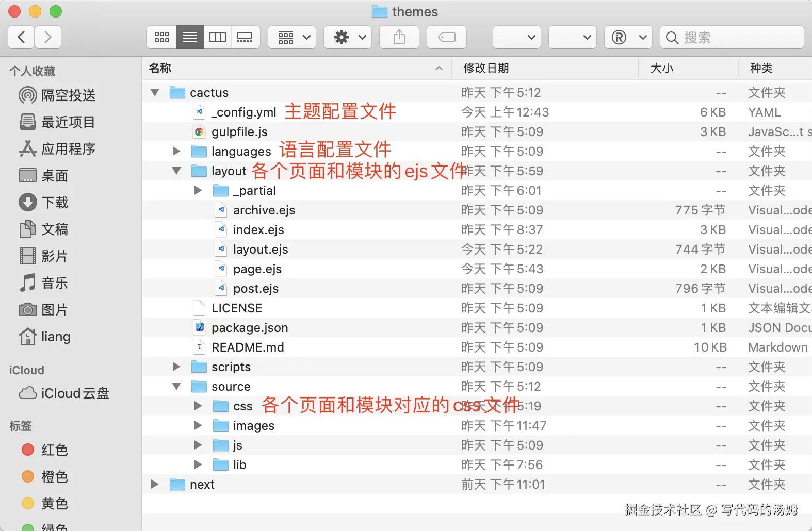Collapse the source folder
This screenshot has height=531, width=812.
coord(176,386)
